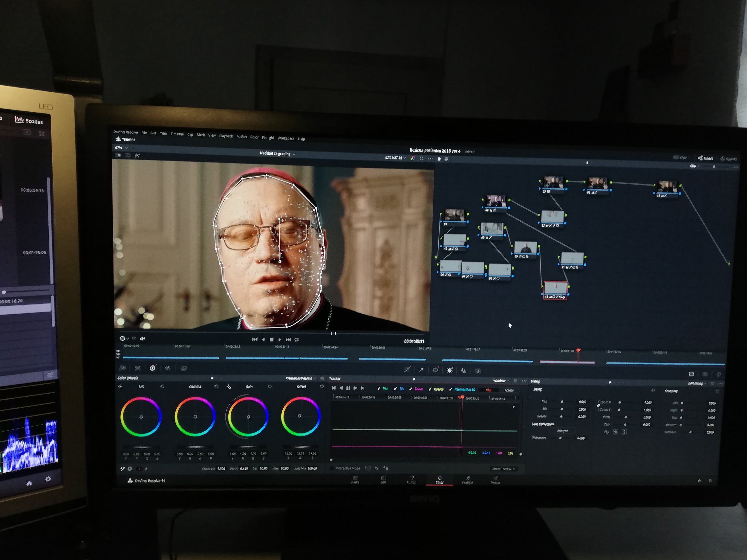
Task: Enable the Interactive Mode checkbox
Action: (332, 468)
